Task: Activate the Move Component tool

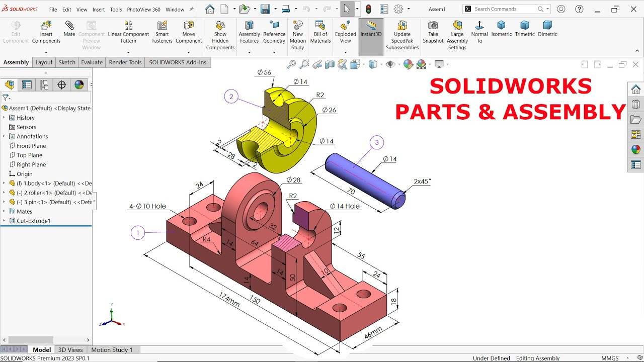Action: tap(189, 33)
